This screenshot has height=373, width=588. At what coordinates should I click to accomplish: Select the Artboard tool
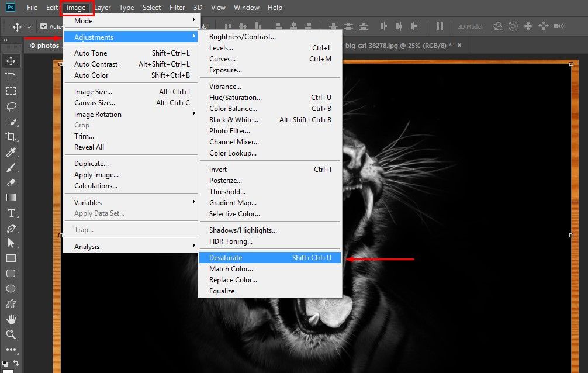coord(11,76)
